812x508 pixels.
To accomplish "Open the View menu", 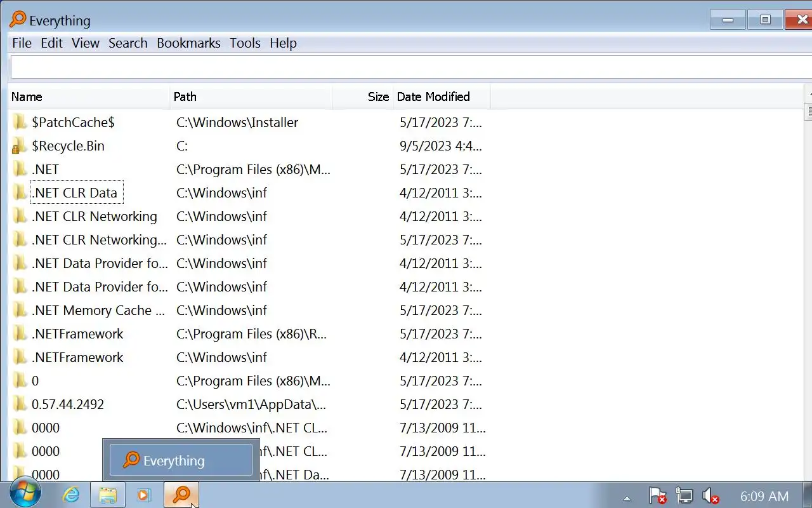I will tap(85, 43).
